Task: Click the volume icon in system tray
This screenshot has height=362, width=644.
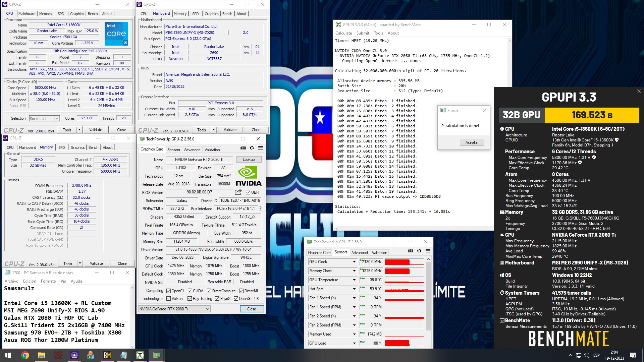Action: tap(587, 355)
